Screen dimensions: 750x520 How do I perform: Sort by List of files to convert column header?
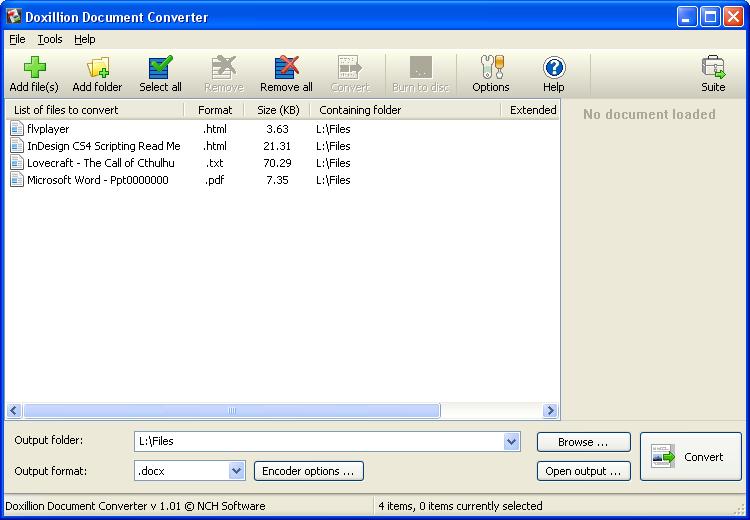point(95,110)
